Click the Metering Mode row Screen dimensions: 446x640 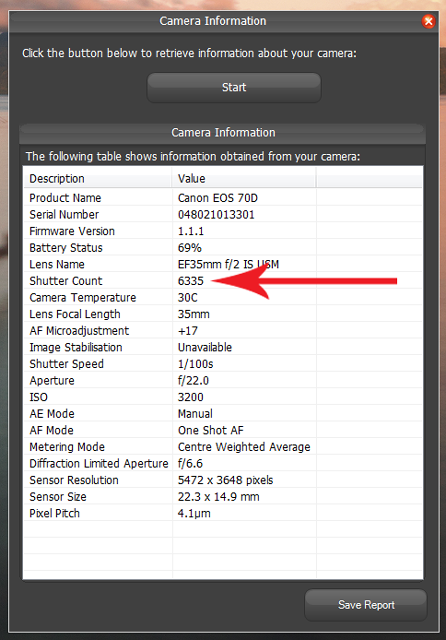click(x=223, y=447)
